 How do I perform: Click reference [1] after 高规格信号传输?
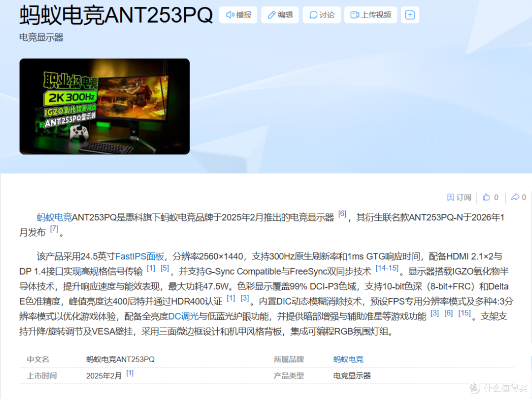(x=151, y=268)
